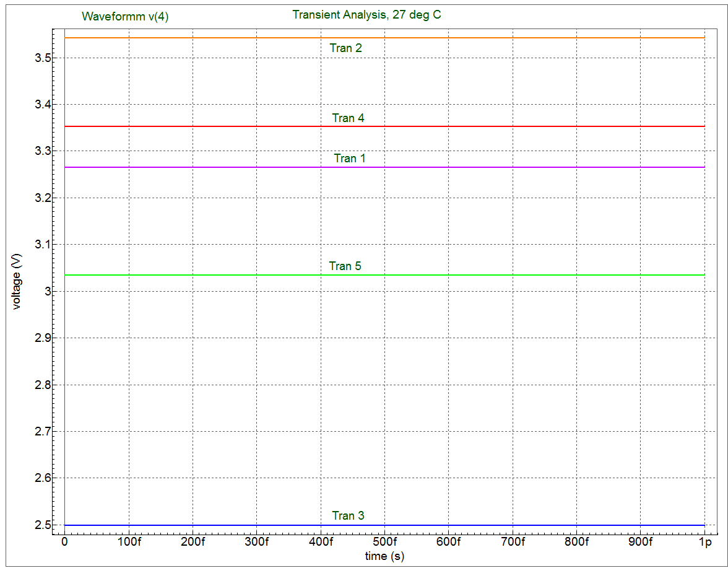Click the 200f x-axis tick value

pos(192,542)
